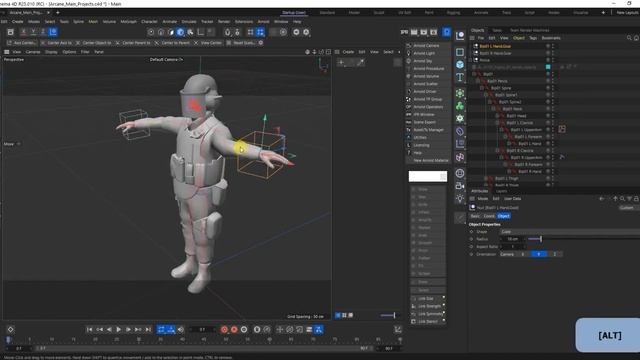This screenshot has height=360, width=640.
Task: Open the Orientation Camera dropdown
Action: pos(507,254)
